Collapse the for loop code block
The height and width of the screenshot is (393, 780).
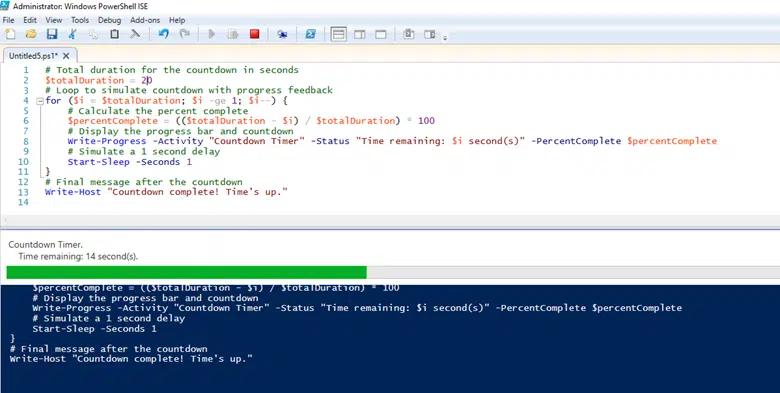coord(40,100)
